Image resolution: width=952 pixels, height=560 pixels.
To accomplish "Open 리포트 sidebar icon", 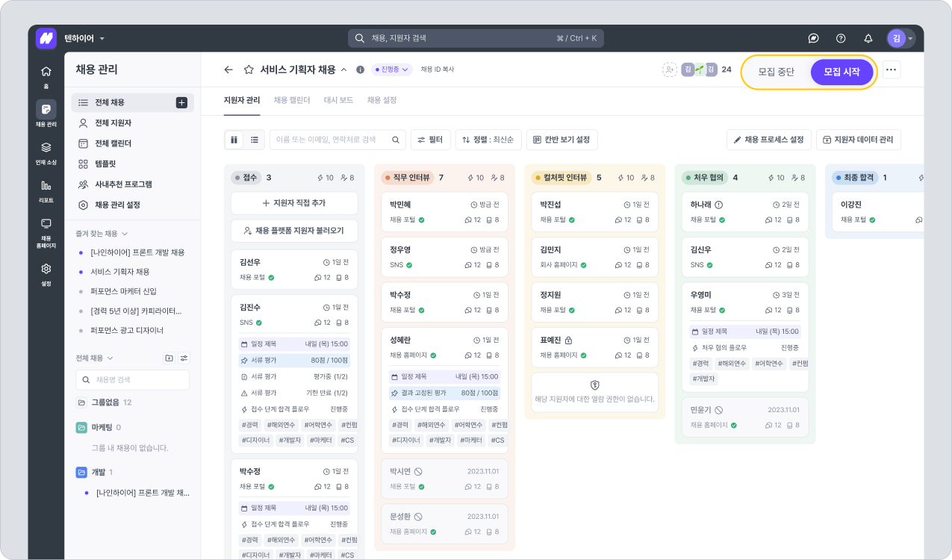I will tap(46, 190).
